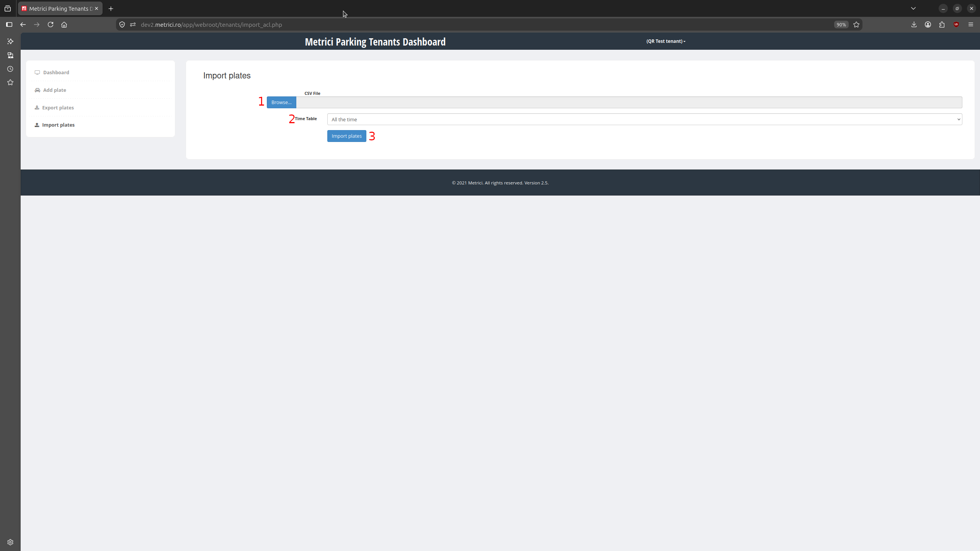The image size is (980, 551).
Task: Open the AI sparkle sidebar tool
Action: click(x=10, y=41)
